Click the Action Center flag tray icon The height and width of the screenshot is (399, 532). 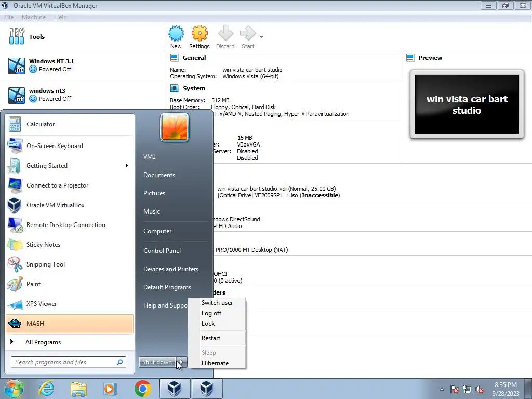(x=455, y=390)
